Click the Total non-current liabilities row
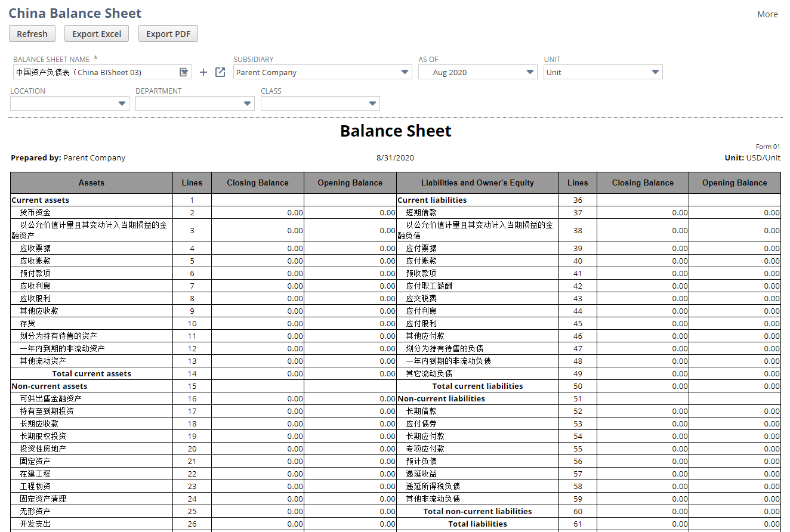Viewport: 790px width, 532px height. coord(477,512)
